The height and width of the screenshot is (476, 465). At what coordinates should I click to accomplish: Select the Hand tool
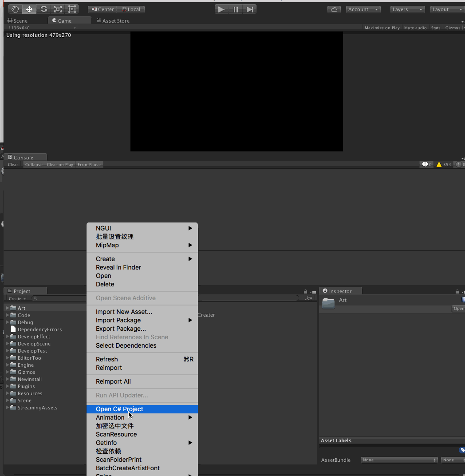(15, 9)
